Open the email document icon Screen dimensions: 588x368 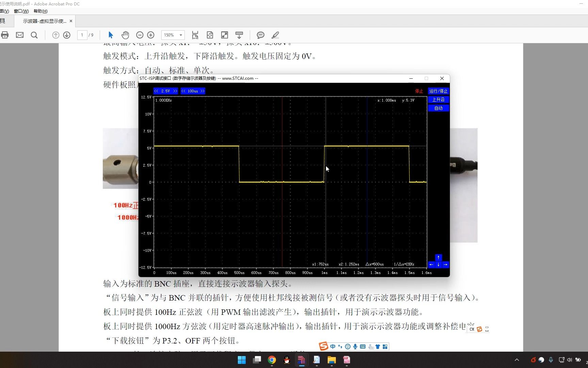(x=19, y=35)
